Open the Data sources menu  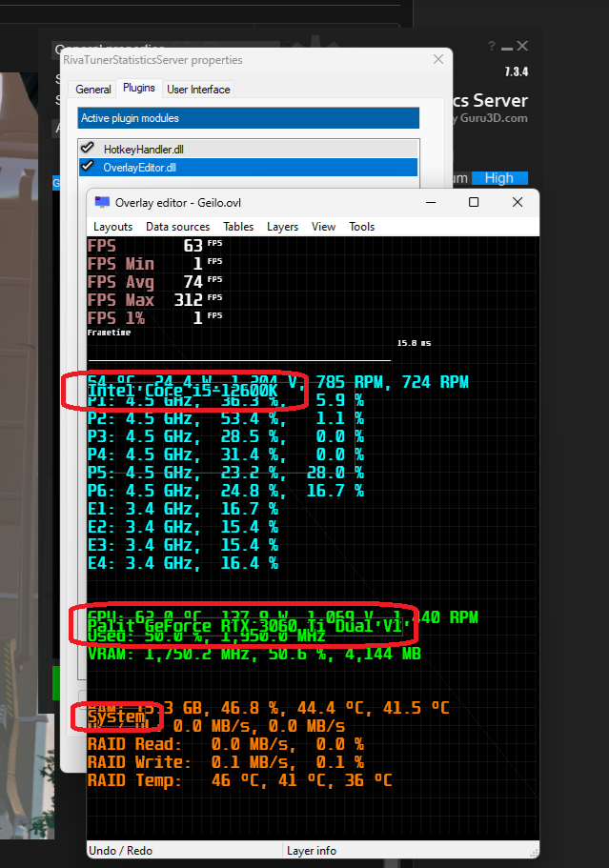(x=177, y=227)
